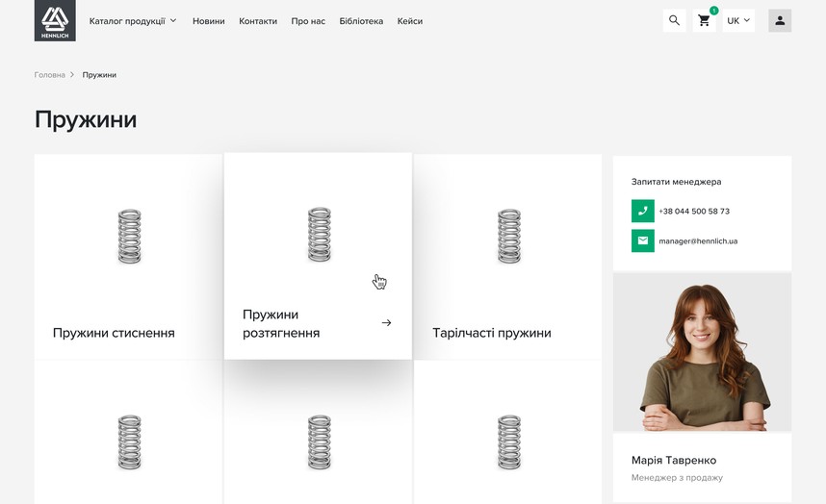
Task: Click the Запитати менеджера heading
Action: coord(677,182)
